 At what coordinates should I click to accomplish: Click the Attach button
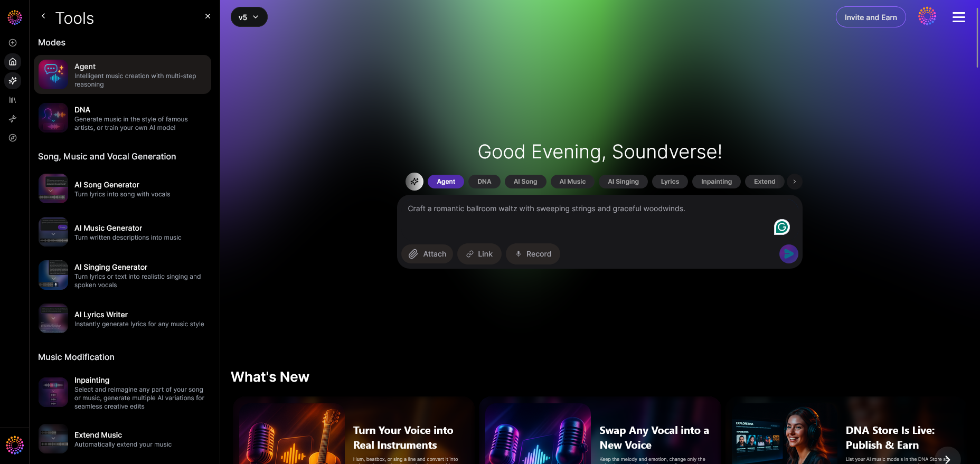coord(427,254)
